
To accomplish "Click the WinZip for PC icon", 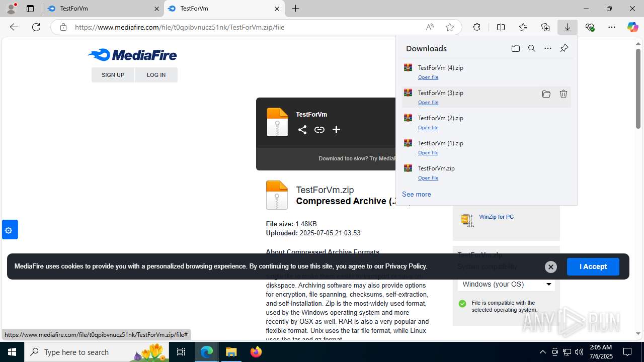I will click(467, 220).
